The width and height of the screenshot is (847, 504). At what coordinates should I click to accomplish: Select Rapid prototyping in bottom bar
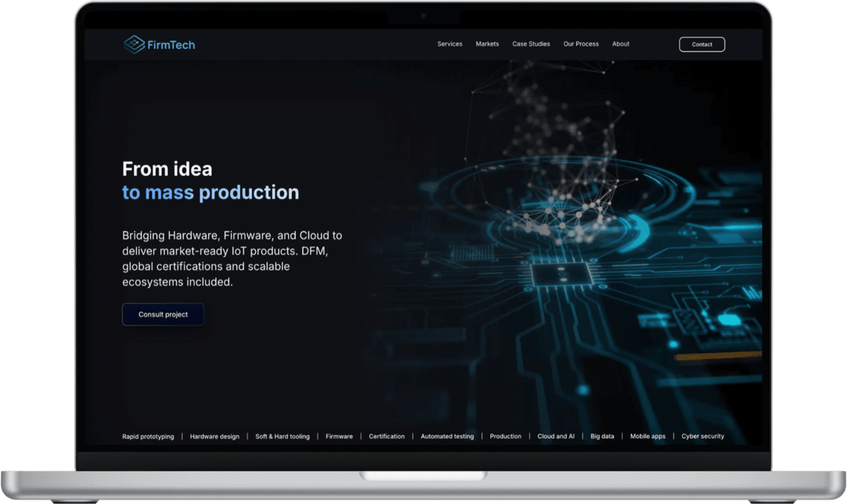click(x=148, y=437)
